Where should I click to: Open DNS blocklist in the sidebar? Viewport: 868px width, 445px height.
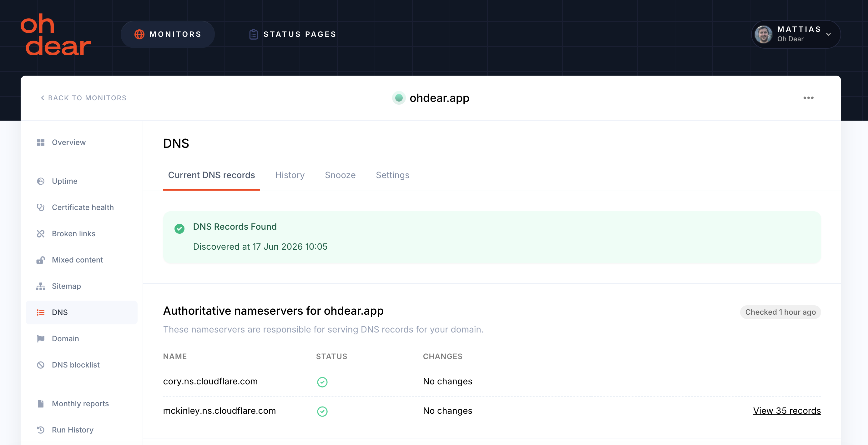click(x=82, y=365)
